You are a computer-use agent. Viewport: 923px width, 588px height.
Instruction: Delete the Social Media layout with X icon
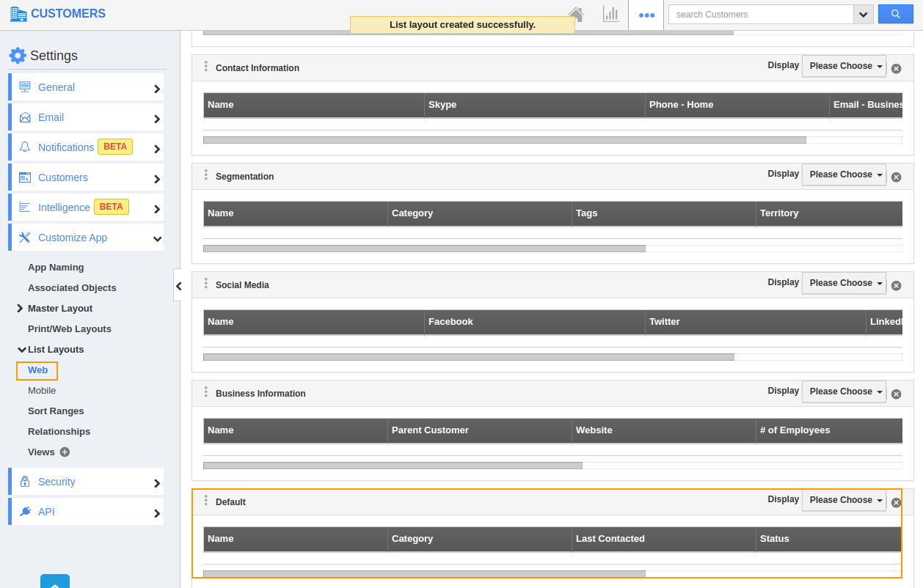click(x=896, y=286)
